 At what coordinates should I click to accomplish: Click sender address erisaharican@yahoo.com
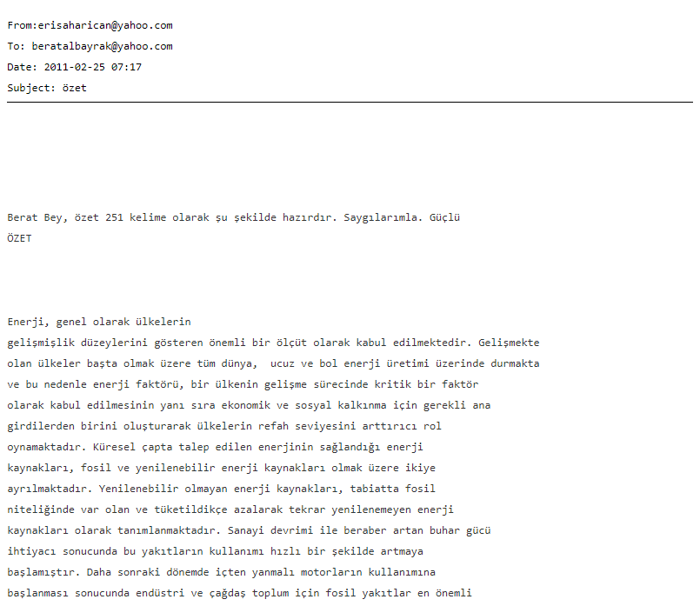click(x=105, y=25)
